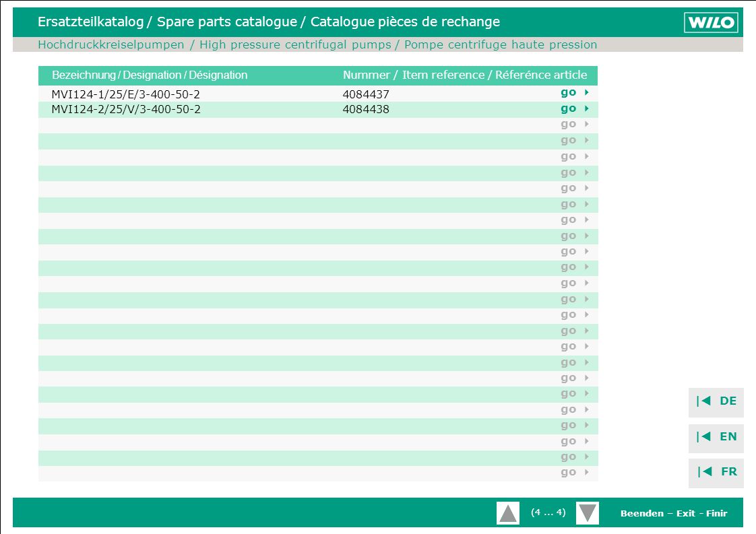Click the Bezeichnung / Designation column header
The image size is (756, 534).
150,75
